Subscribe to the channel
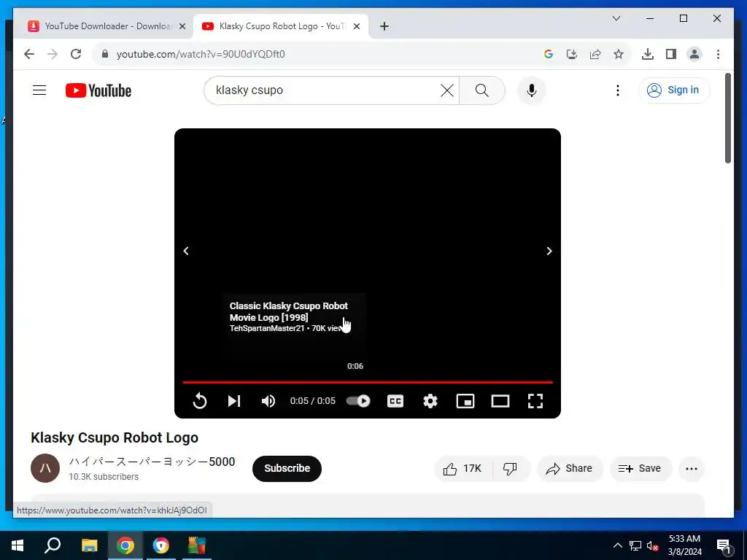This screenshot has height=560, width=747. tap(287, 469)
